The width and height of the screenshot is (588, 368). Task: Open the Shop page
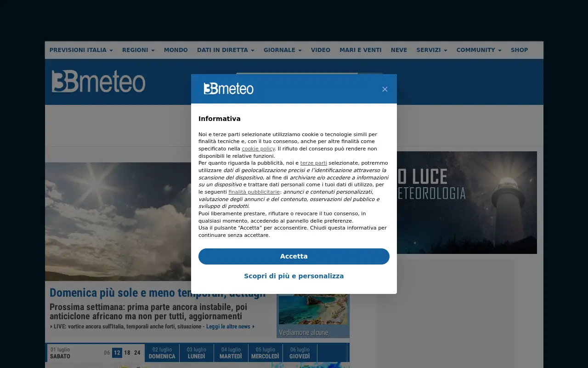click(x=520, y=50)
